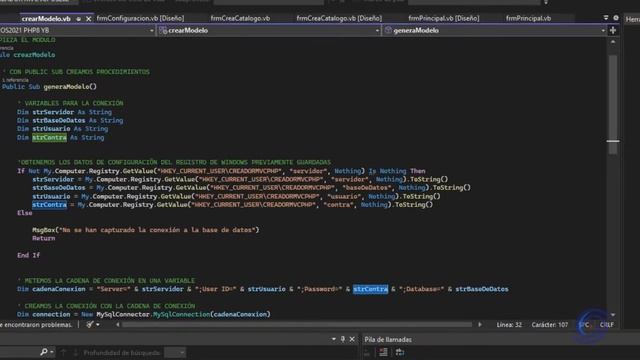Screen dimensions: 640x360
Task: Click the Return keyword
Action: (x=43, y=239)
